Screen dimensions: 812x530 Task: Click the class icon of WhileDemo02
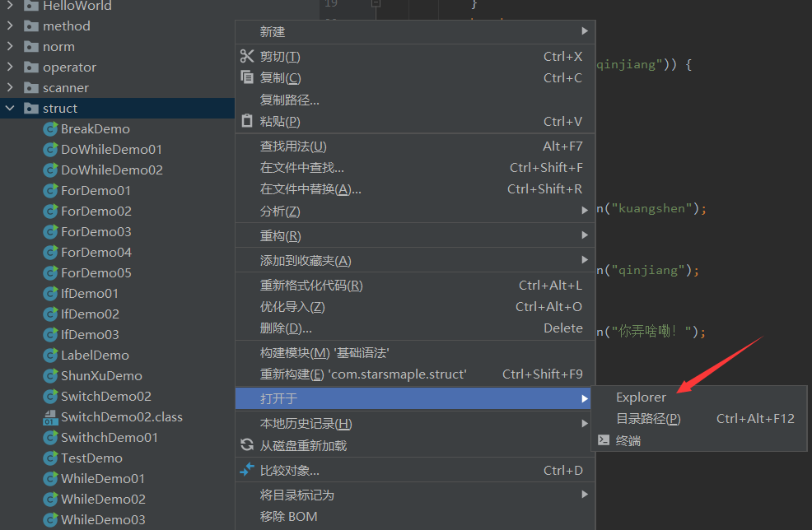[x=50, y=499]
